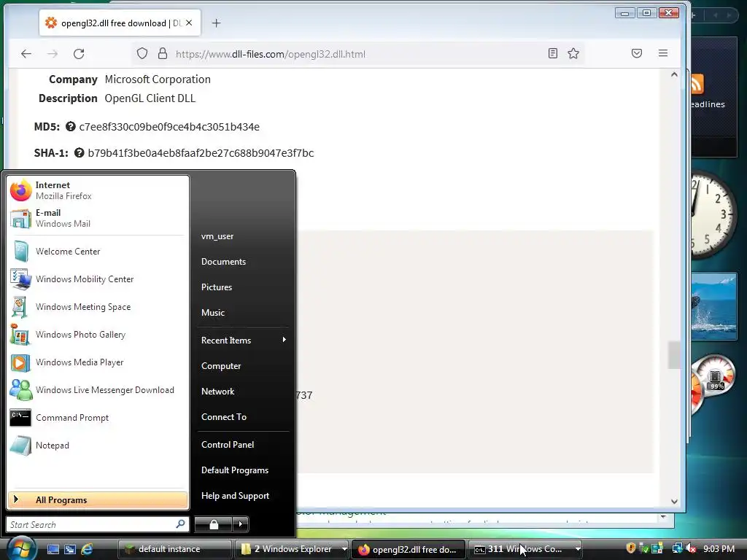Open 311 Windows Command taskbar group

[526, 549]
